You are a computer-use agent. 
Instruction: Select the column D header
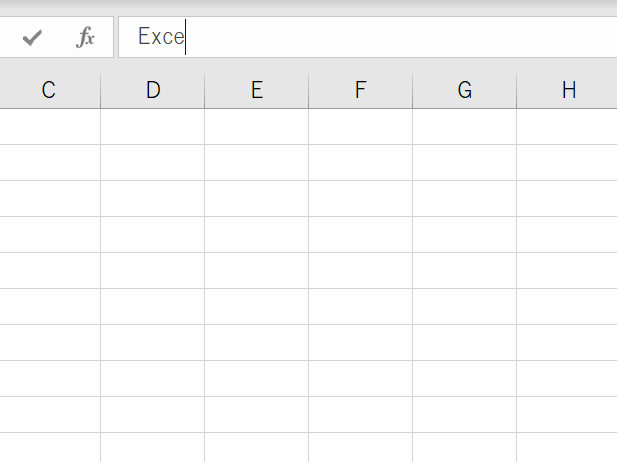point(153,90)
